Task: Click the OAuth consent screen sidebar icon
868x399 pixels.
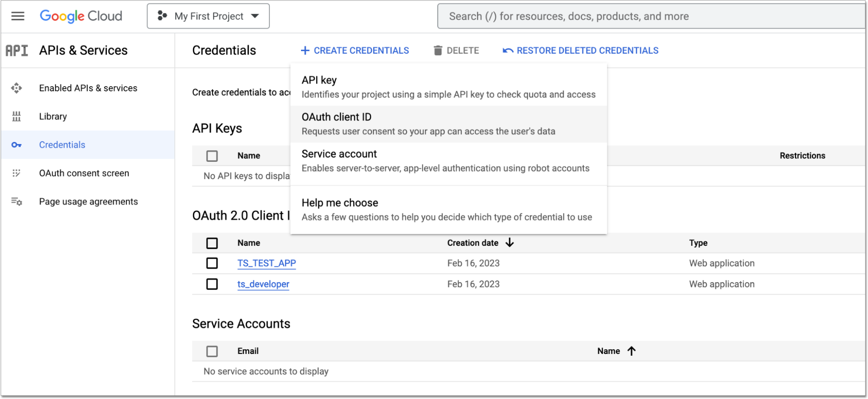Action: click(x=16, y=173)
